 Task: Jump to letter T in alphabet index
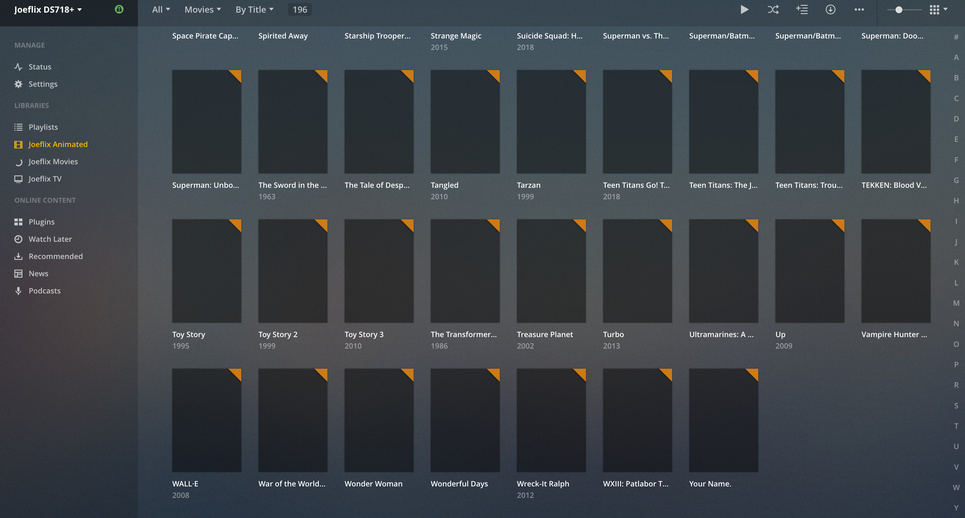point(956,426)
